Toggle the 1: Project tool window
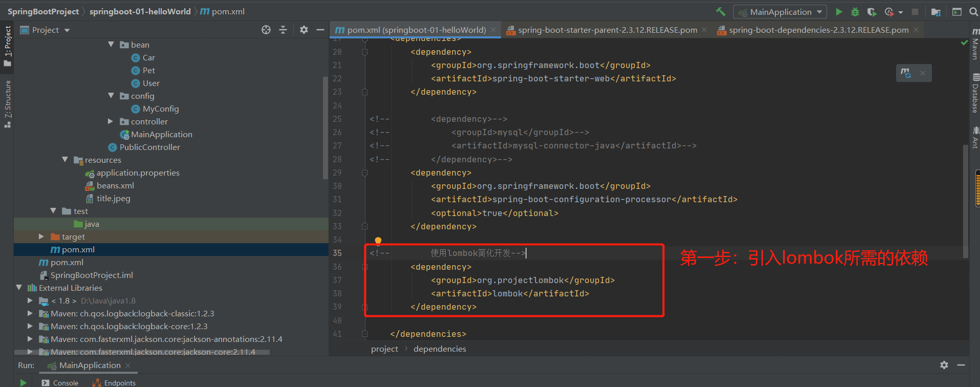This screenshot has width=980, height=387. pyautogui.click(x=7, y=46)
